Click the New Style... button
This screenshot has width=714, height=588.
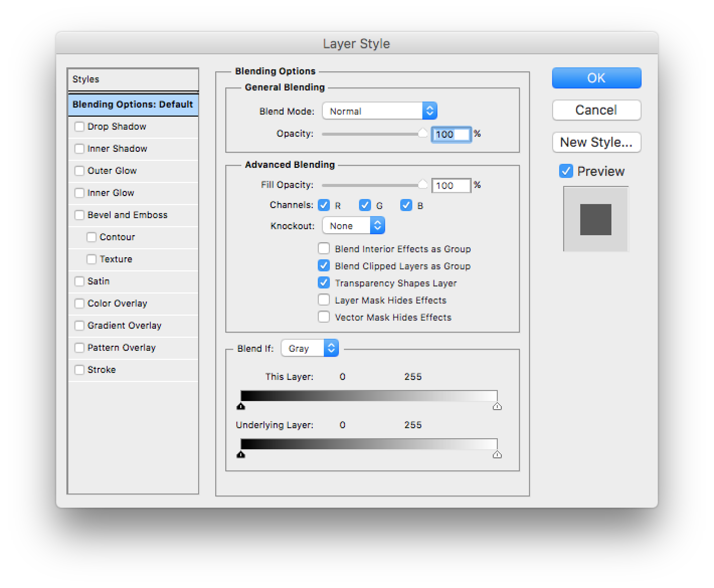596,142
